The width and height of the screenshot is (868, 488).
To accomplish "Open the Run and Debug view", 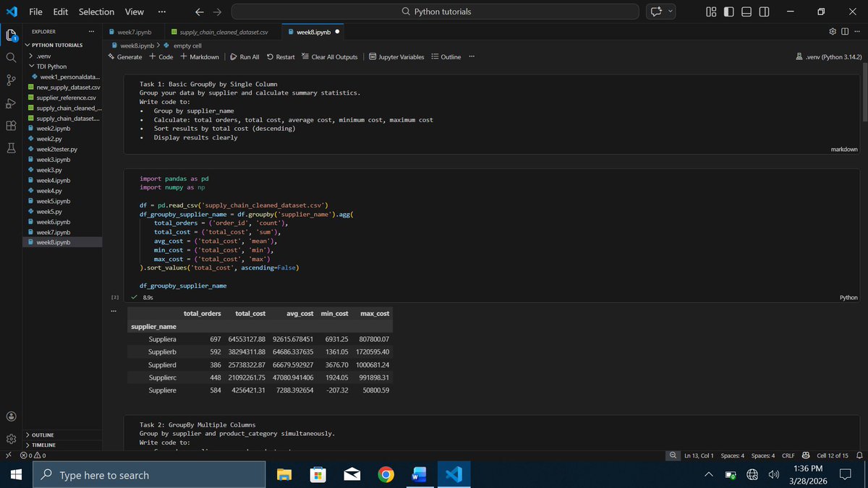I will [11, 103].
